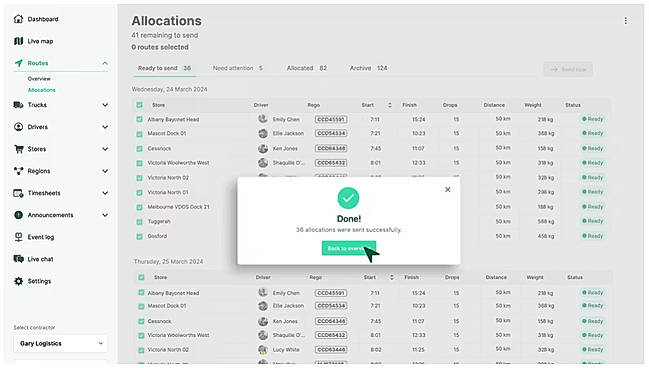Click the Announcements icon
The image size is (649, 368).
(x=18, y=215)
